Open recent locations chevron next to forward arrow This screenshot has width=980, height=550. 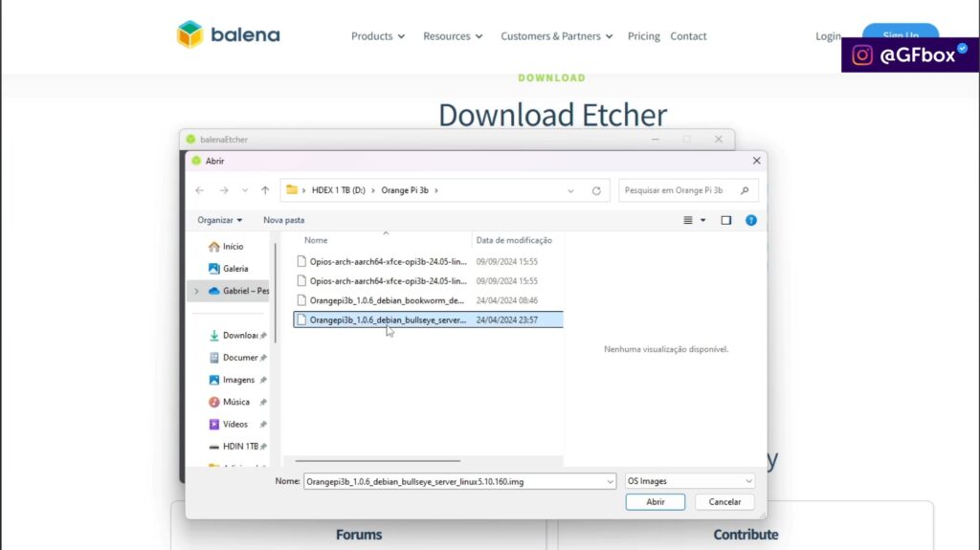pos(245,190)
